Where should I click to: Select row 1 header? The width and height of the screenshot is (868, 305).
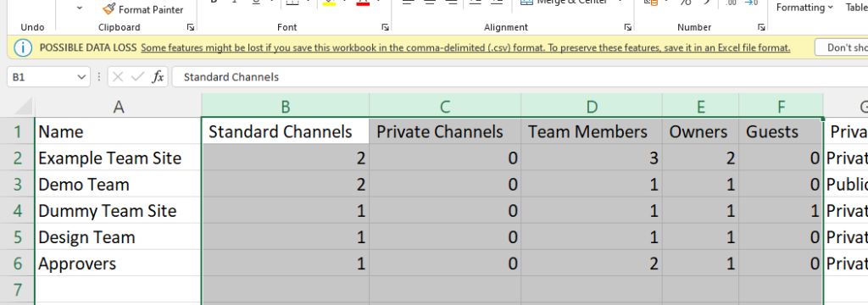click(x=17, y=131)
